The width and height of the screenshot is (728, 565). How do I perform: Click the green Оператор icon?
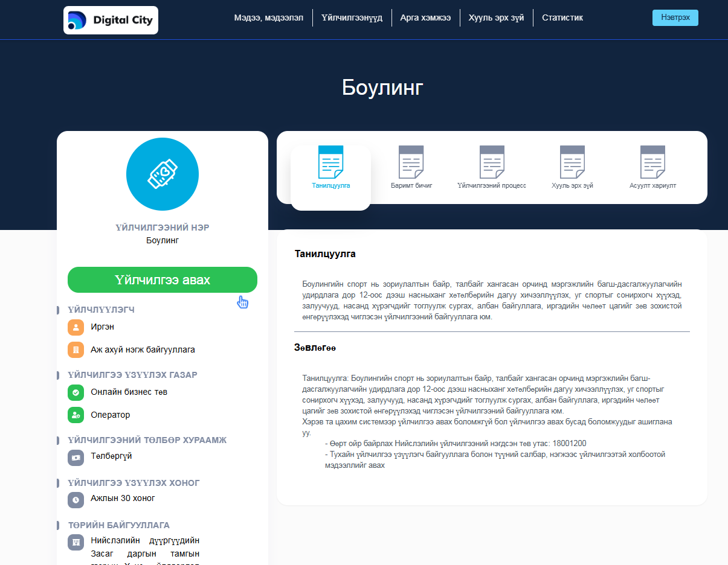pos(76,415)
